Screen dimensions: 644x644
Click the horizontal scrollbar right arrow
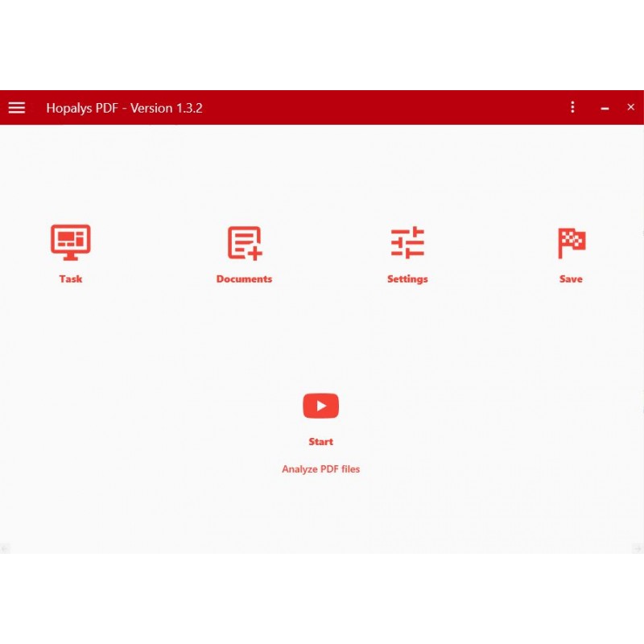(638, 548)
